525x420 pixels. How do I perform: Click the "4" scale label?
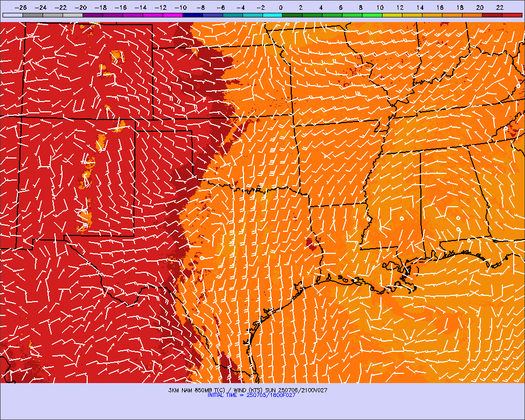321,8
